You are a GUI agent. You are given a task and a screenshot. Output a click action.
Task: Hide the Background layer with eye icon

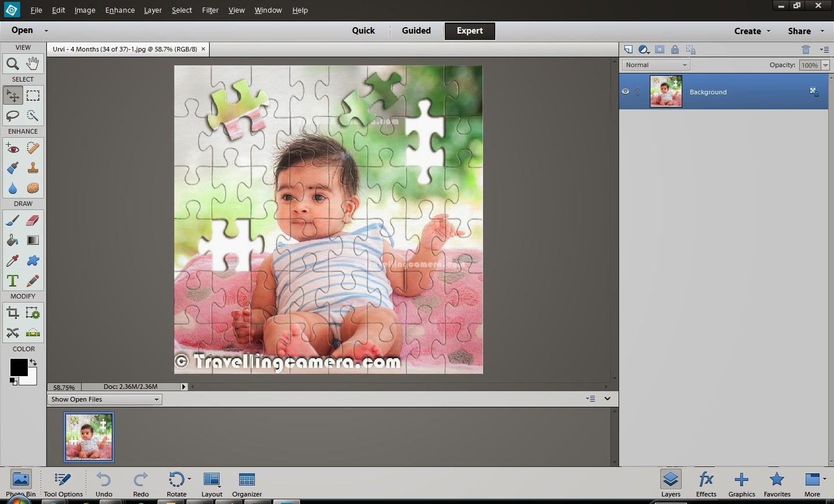click(x=625, y=91)
